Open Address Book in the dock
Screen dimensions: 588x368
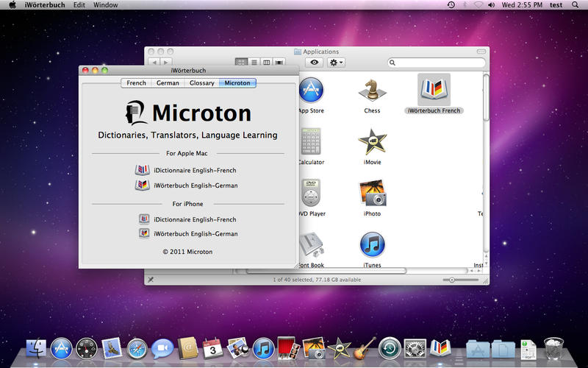tap(187, 347)
